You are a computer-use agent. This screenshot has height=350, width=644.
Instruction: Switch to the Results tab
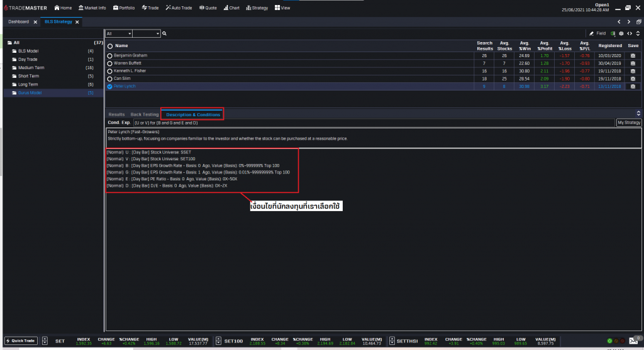coord(116,114)
